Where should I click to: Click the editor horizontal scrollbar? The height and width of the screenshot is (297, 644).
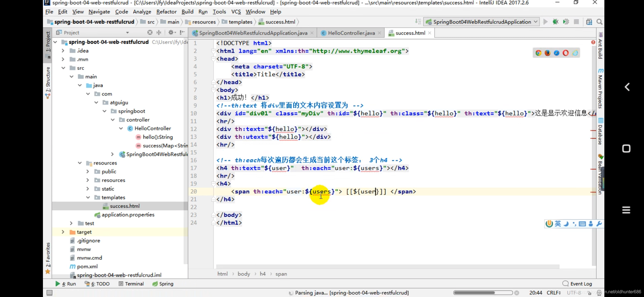point(388,266)
